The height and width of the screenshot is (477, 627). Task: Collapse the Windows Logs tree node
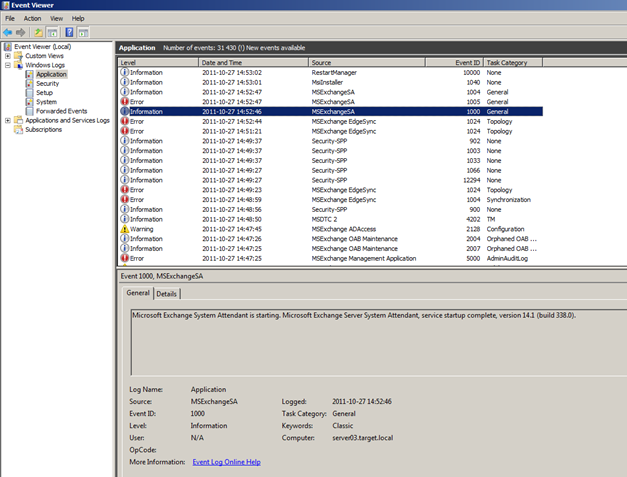(x=8, y=65)
